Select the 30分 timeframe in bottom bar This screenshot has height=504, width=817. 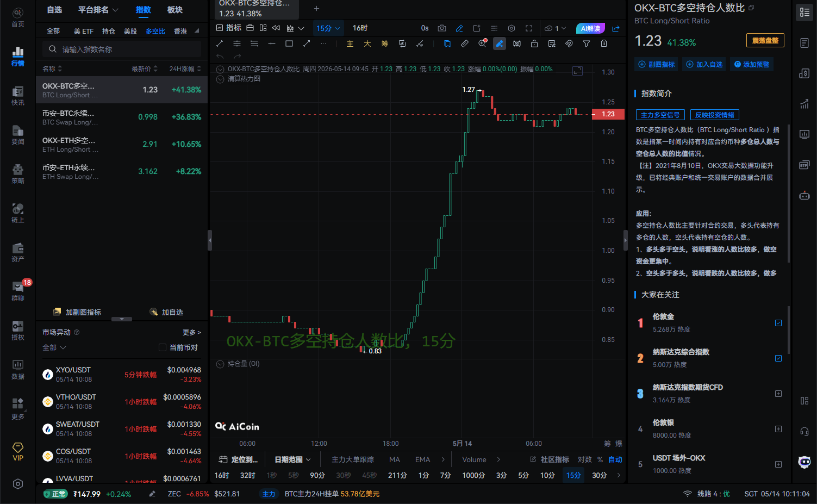pyautogui.click(x=599, y=475)
